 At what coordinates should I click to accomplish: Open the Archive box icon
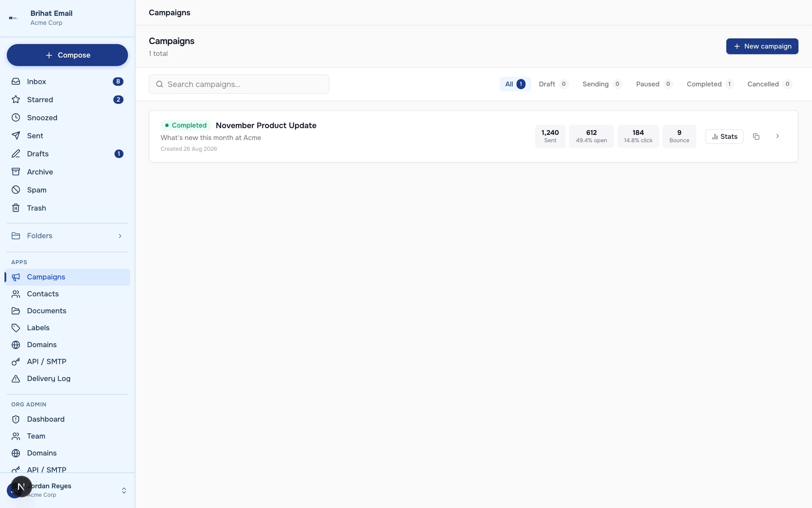point(16,172)
